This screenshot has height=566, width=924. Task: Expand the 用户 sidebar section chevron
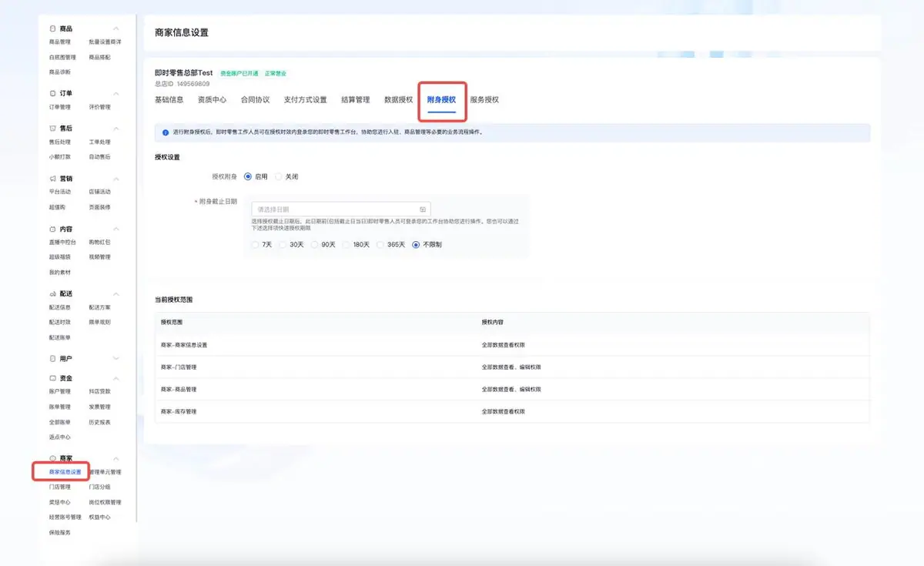coord(116,359)
